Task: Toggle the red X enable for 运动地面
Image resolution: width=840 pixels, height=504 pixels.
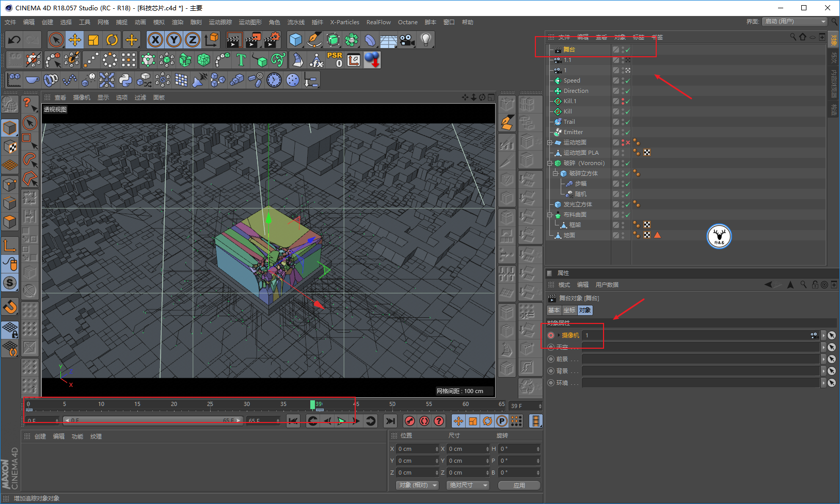Action: coord(628,142)
